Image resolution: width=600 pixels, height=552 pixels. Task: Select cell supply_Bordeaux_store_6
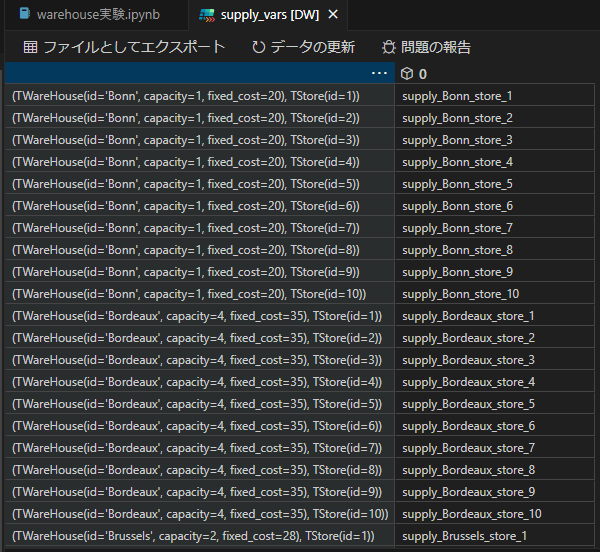coord(494,426)
